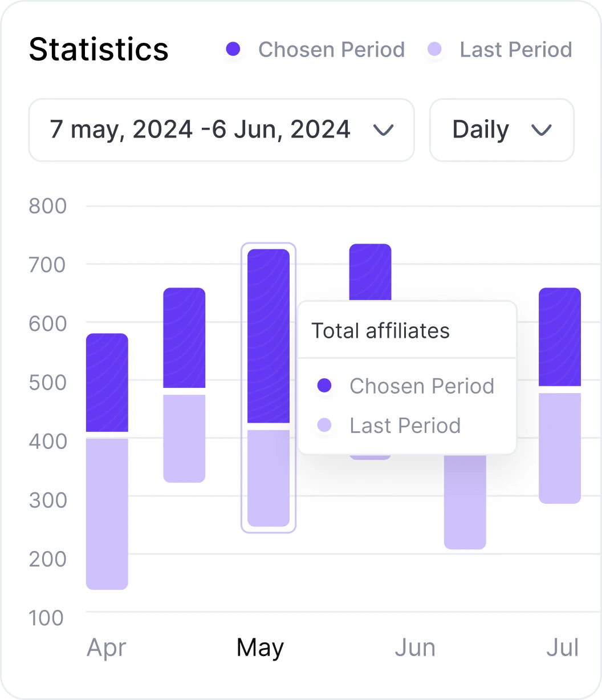
Task: Click the Chosen Period legend dot
Action: (233, 50)
